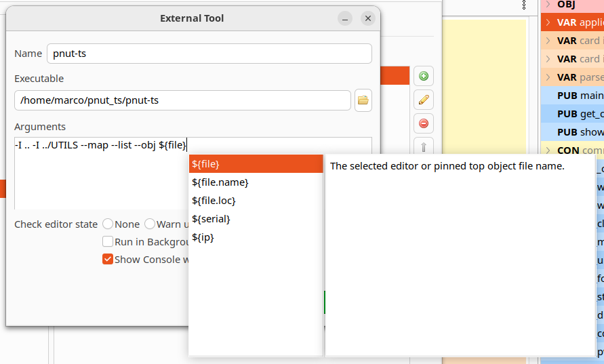Click the Executable path input field
Screen dimensions: 604x364
182,100
